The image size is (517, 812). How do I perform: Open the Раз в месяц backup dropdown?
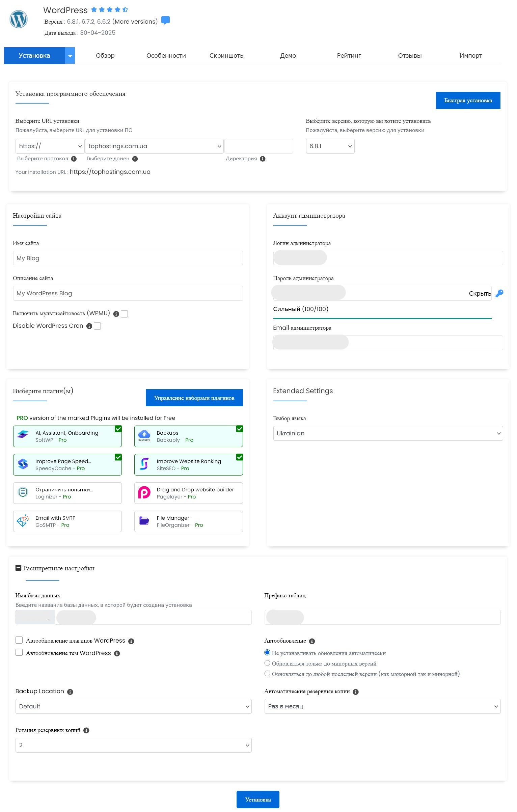pos(382,706)
